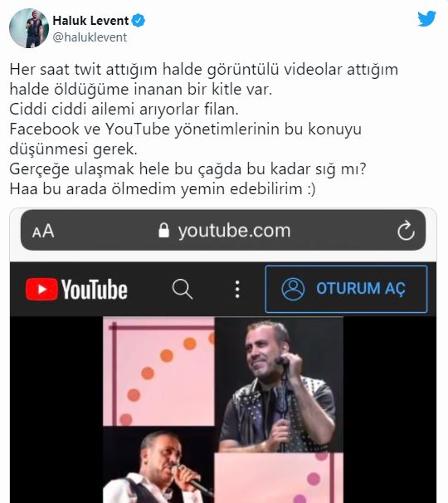Open the @haluklevent handle link
Viewport: 448px width, 503px height.
[x=90, y=37]
